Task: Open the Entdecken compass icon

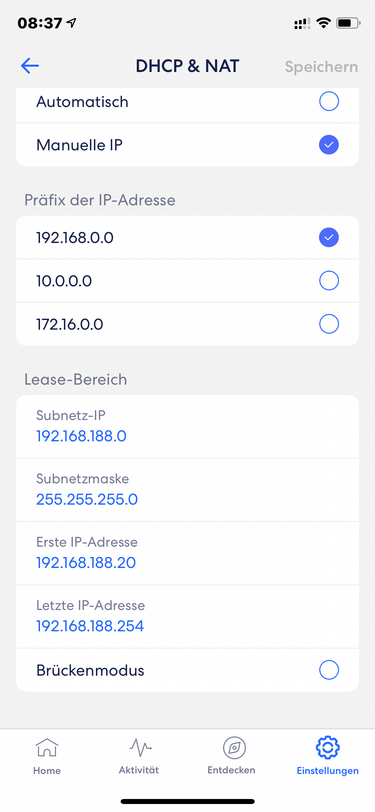Action: 234,748
